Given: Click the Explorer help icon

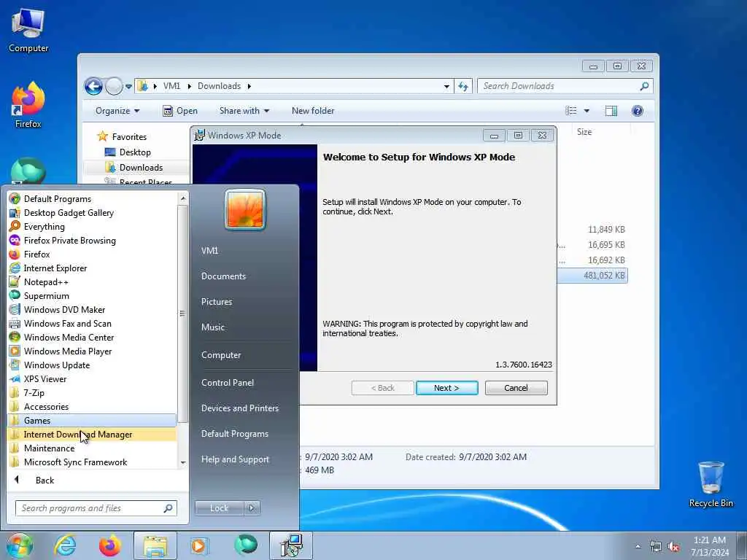Looking at the screenshot, I should (637, 111).
